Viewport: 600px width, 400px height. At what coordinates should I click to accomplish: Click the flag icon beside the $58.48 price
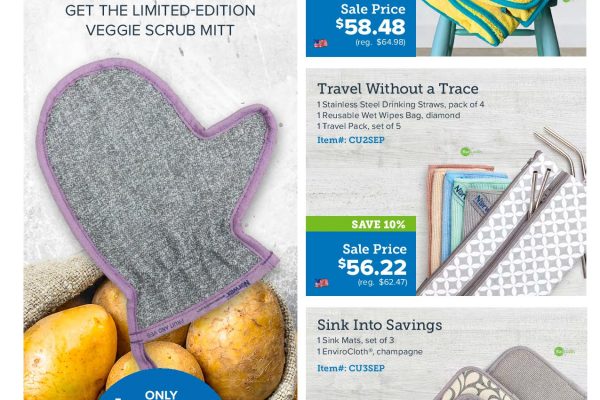pos(321,44)
